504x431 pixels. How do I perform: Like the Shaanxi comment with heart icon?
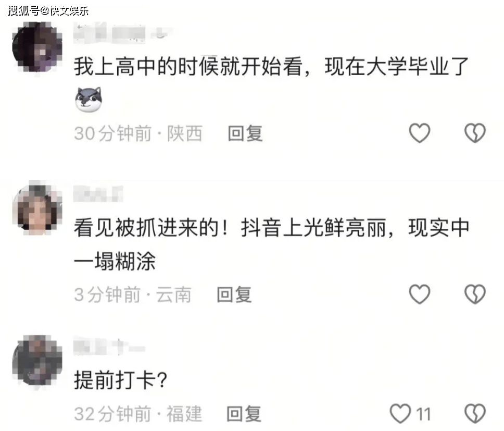pyautogui.click(x=420, y=133)
